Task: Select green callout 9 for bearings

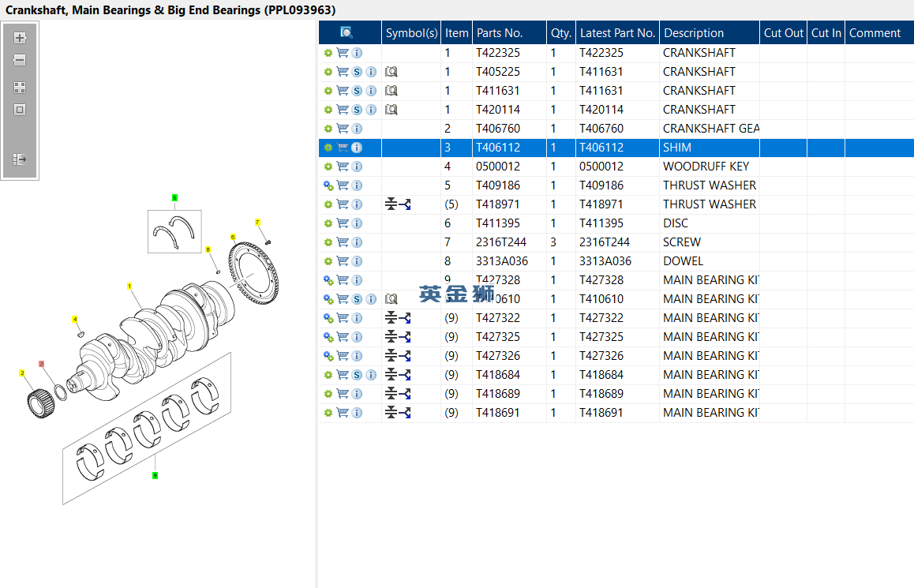Action: (155, 475)
